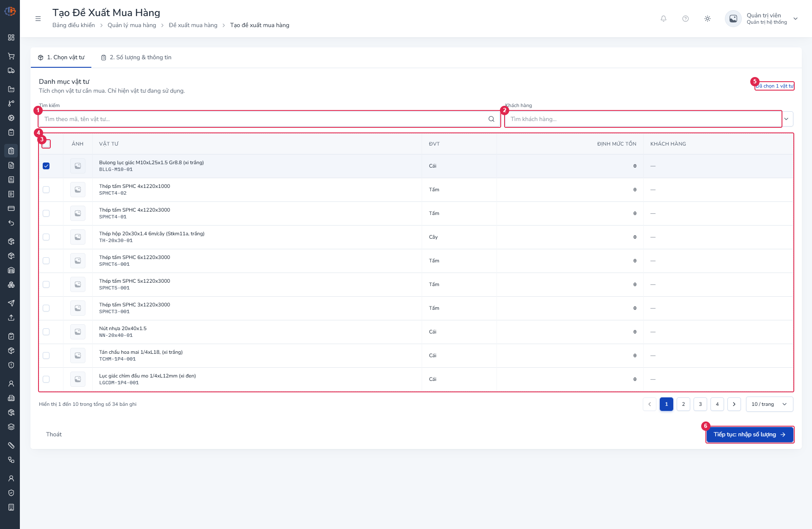Image resolution: width=812 pixels, height=529 pixels.
Task: Select the 1. Chọn vật tư tab
Action: click(61, 58)
